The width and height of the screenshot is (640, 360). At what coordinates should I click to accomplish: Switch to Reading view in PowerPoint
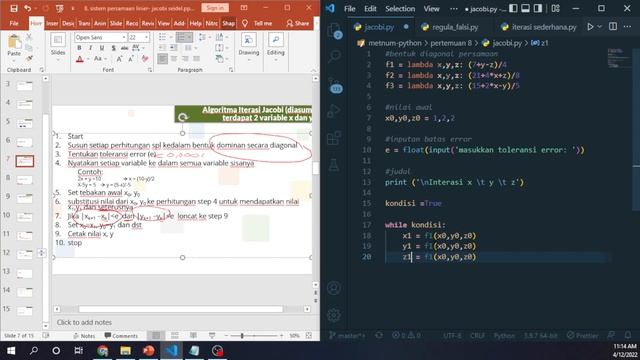point(193,336)
